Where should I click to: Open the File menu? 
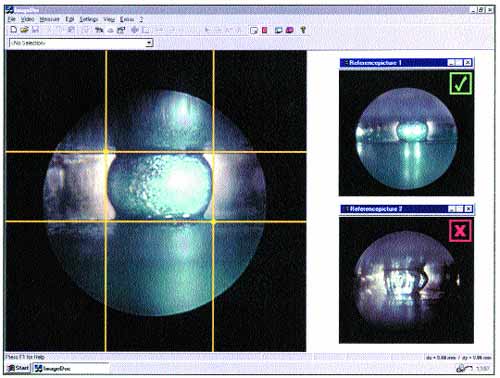click(12, 19)
